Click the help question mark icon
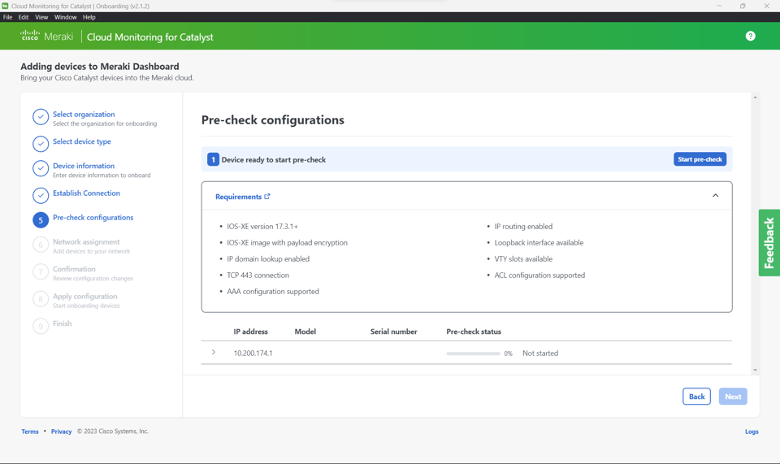 [x=750, y=36]
